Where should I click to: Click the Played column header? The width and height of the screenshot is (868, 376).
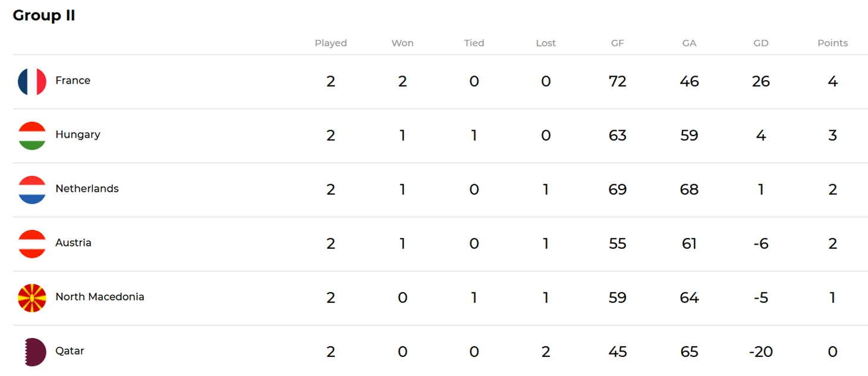[x=331, y=43]
